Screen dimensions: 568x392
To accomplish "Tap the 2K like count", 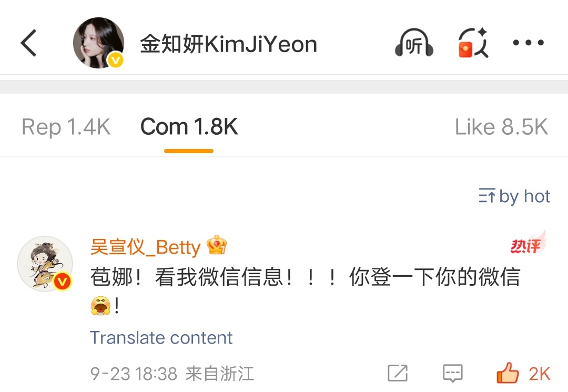I will (540, 374).
